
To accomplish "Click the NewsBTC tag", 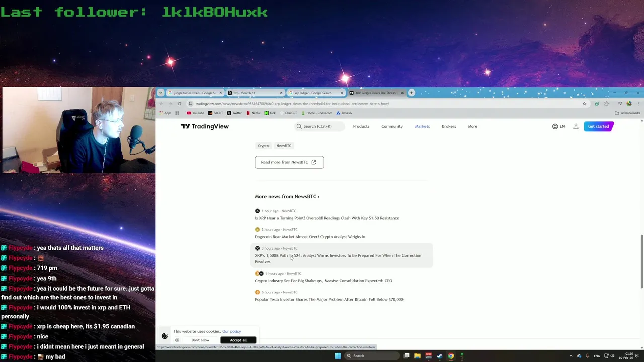I will tap(284, 146).
